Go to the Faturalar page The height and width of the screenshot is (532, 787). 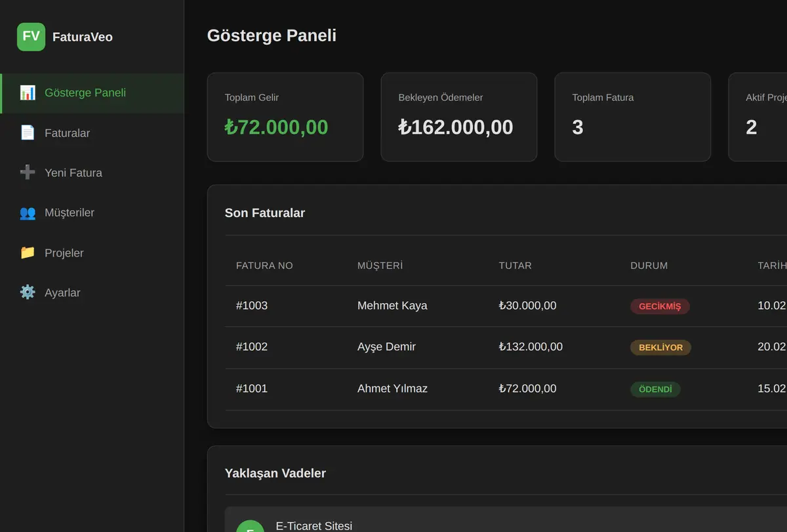(92, 133)
